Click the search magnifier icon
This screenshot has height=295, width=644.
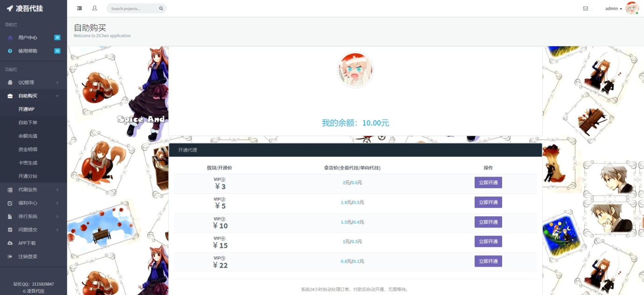pos(161,8)
